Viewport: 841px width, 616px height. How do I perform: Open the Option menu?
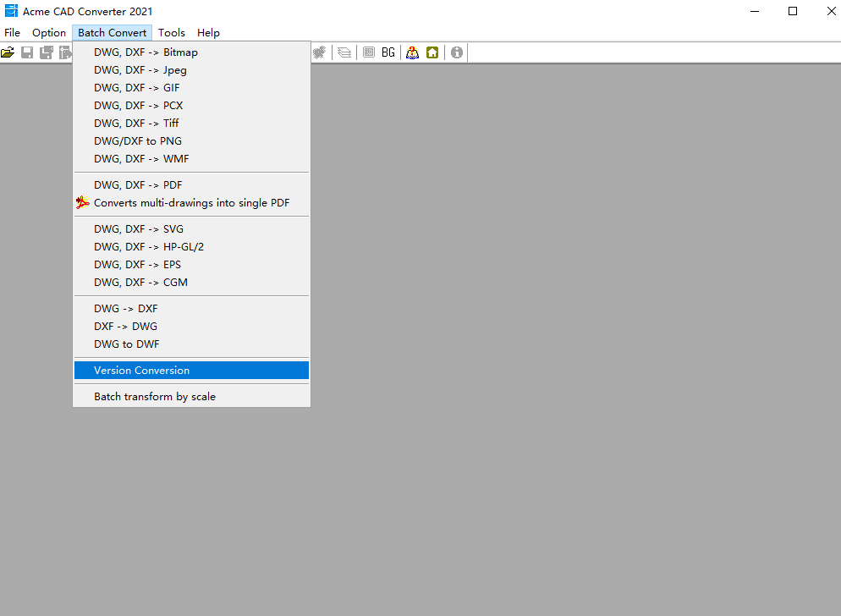[x=49, y=33]
